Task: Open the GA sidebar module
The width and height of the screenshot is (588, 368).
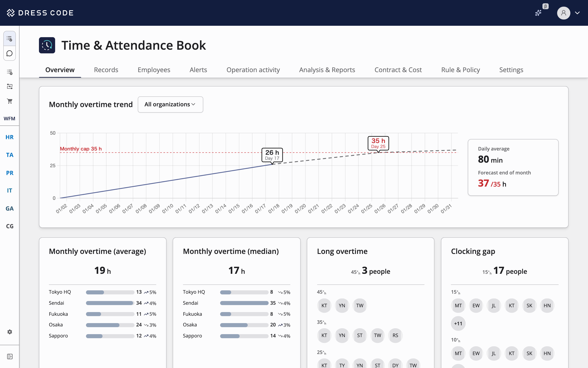Action: 10,209
